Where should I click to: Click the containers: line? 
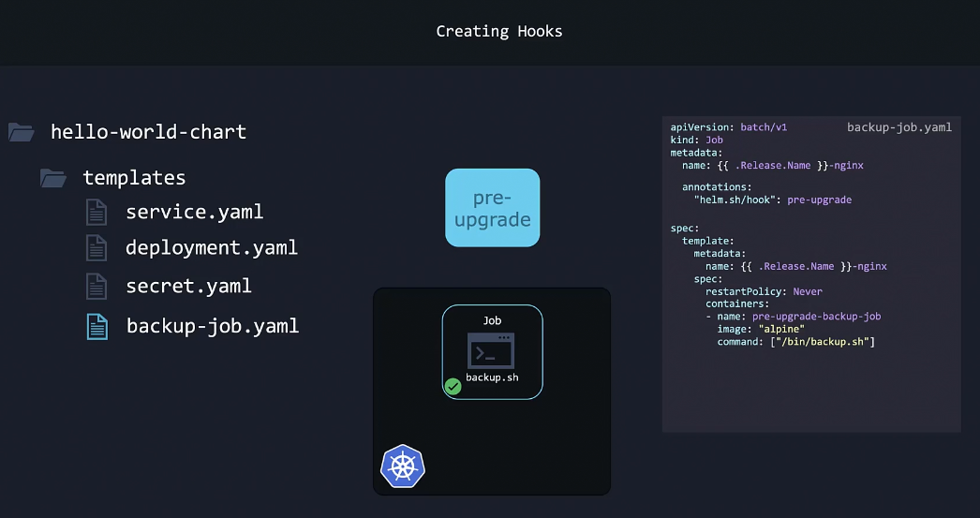click(x=737, y=303)
